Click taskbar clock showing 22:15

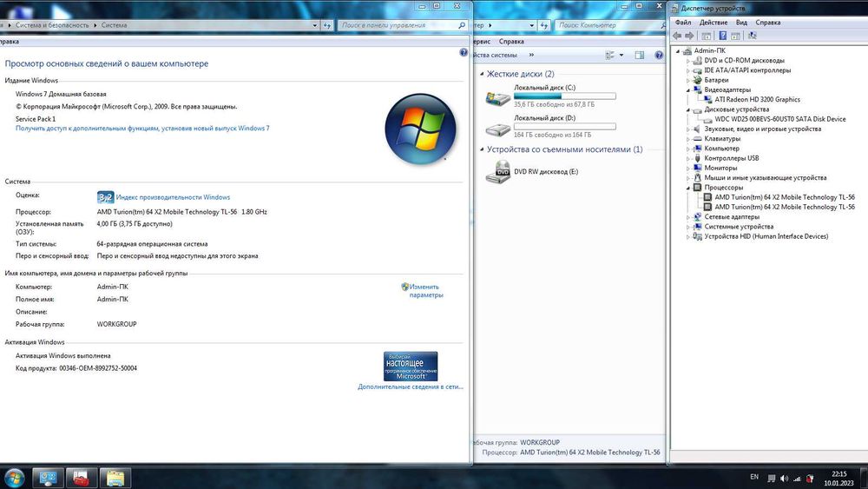tap(838, 479)
